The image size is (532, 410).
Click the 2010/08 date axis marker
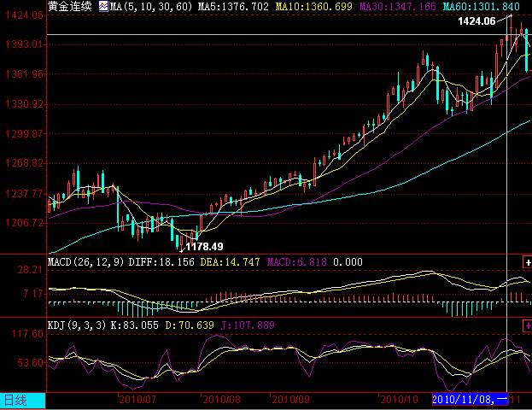click(221, 400)
